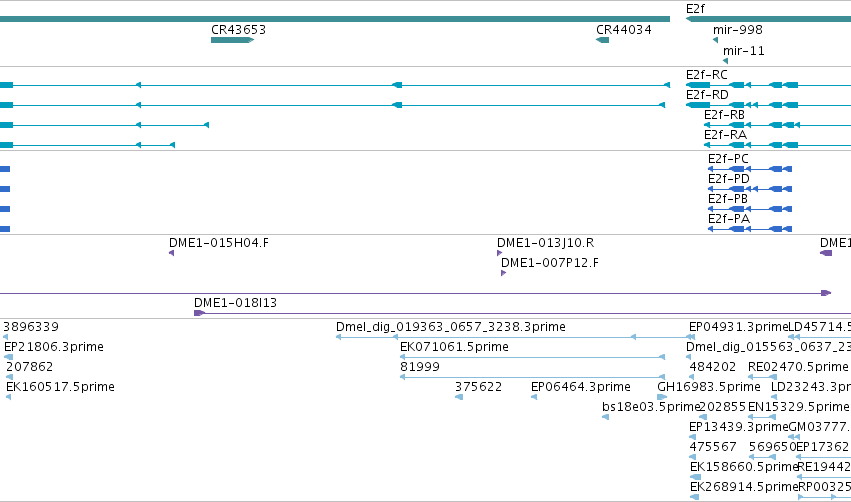Select the E2f-RB transcript
Viewport: 851px width, 502px height.
[x=777, y=125]
